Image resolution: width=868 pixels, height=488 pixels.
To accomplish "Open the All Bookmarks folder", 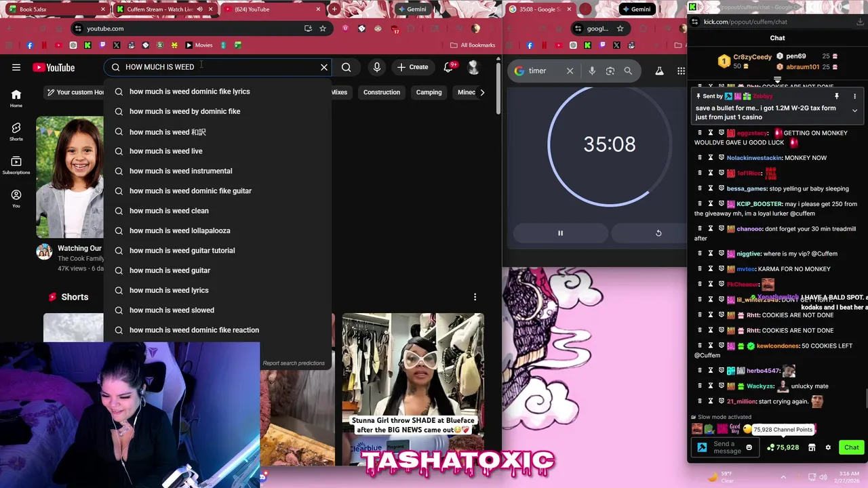I will pyautogui.click(x=473, y=45).
